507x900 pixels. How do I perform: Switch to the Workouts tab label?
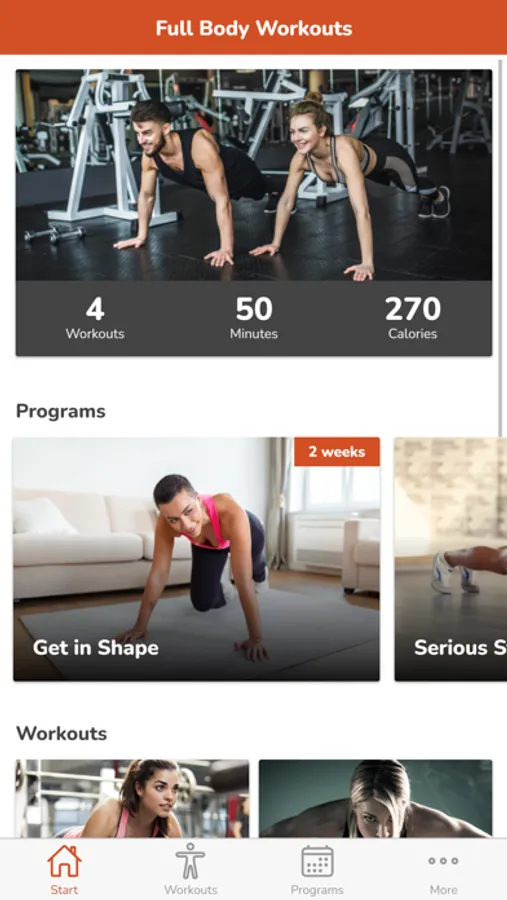[x=191, y=890]
